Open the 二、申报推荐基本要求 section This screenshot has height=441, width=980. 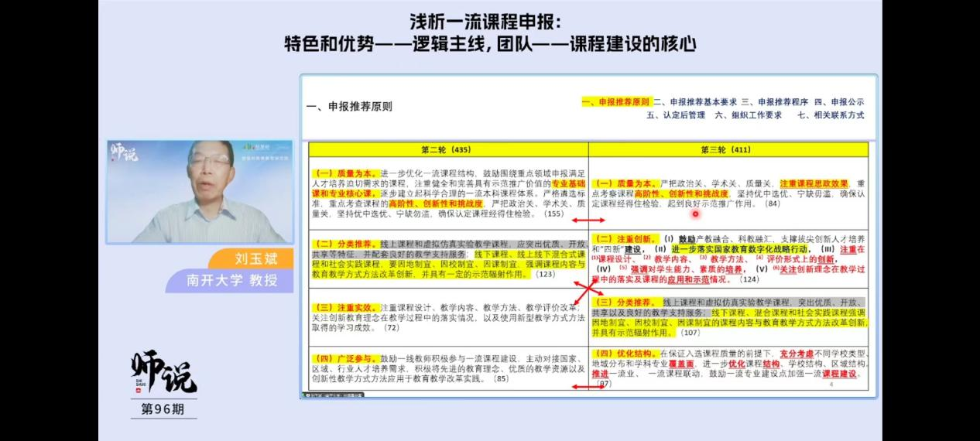694,102
